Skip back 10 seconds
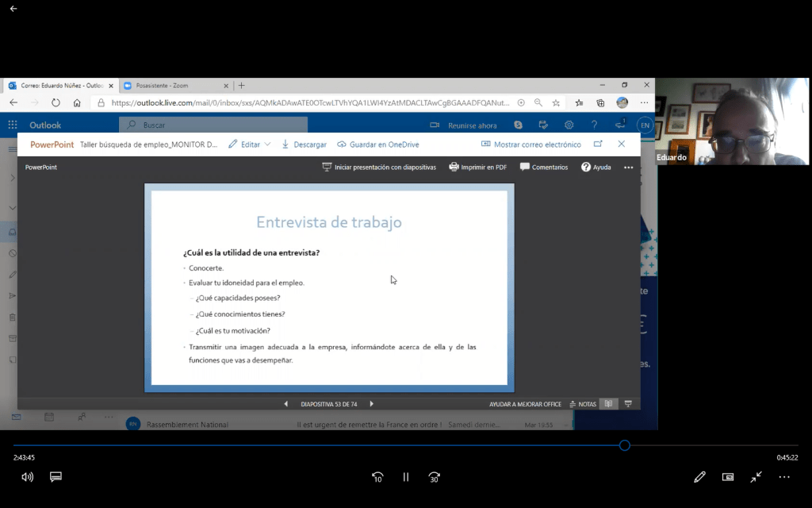The width and height of the screenshot is (812, 508). pyautogui.click(x=378, y=477)
